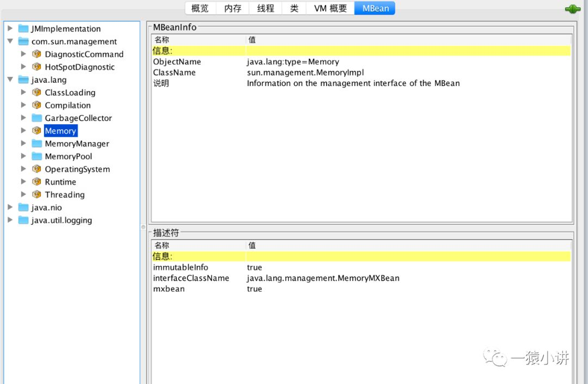
Task: Select the 说明 row in MBeanInfo
Action: click(362, 83)
